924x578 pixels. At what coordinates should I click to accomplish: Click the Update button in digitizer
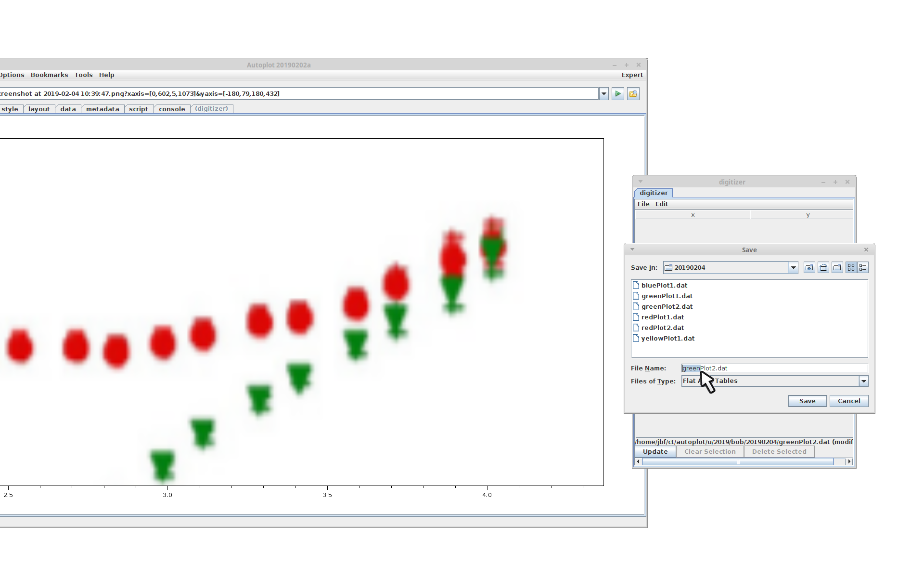point(655,452)
